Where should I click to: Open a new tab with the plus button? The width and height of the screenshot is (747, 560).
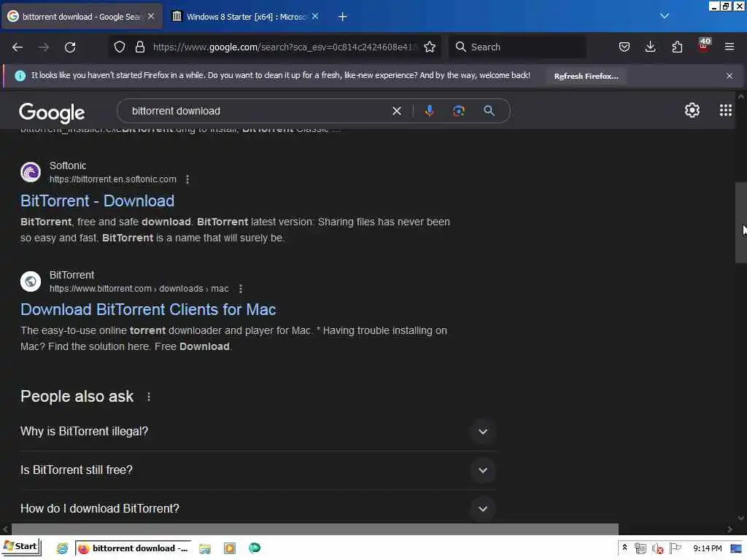[x=343, y=17]
